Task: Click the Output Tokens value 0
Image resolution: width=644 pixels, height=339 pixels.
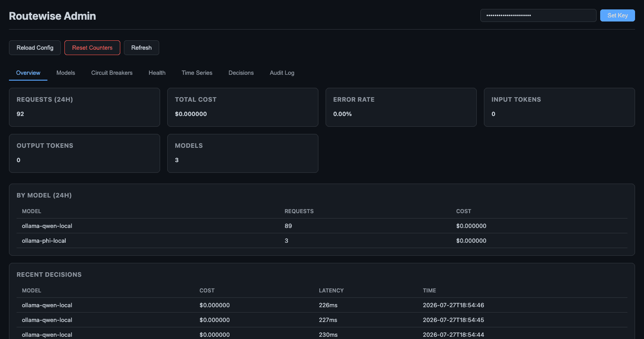Action: (18, 160)
